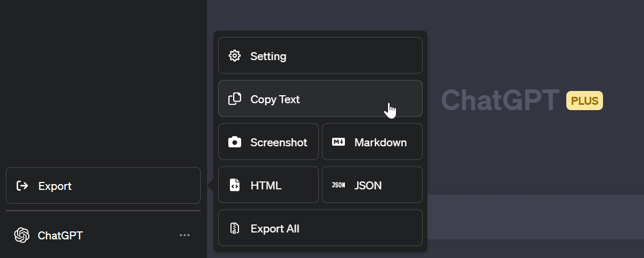Click the Export arrow icon in sidebar
Image resolution: width=644 pixels, height=258 pixels.
click(x=22, y=186)
